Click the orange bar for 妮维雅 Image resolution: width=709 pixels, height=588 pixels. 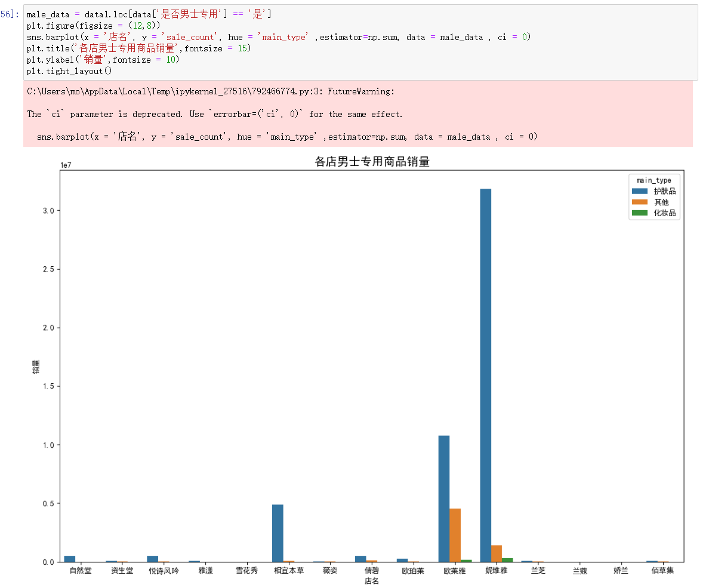(x=497, y=553)
